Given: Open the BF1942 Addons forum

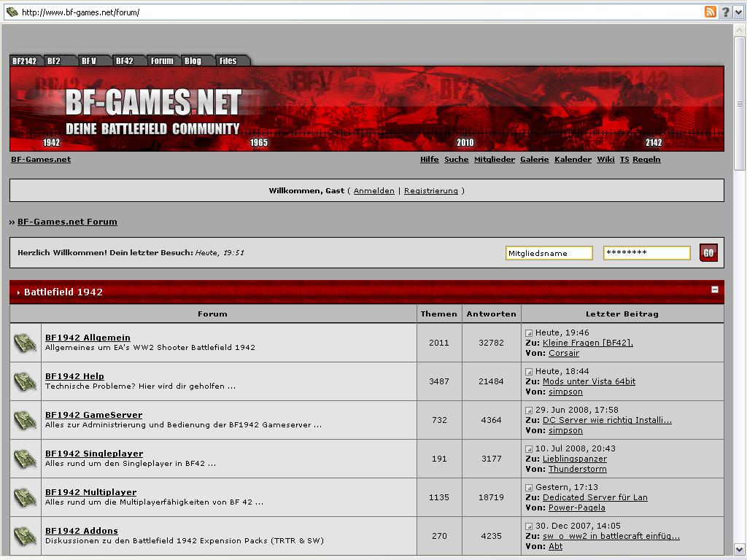Looking at the screenshot, I should point(82,531).
